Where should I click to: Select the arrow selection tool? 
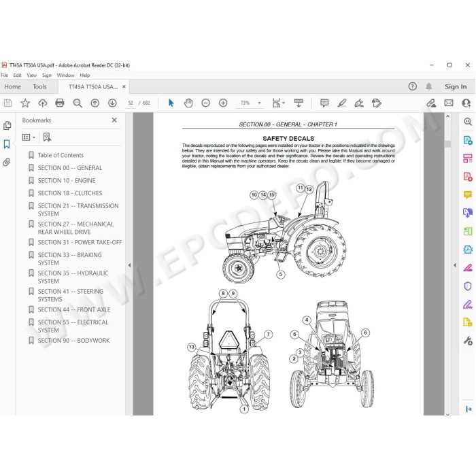171,103
